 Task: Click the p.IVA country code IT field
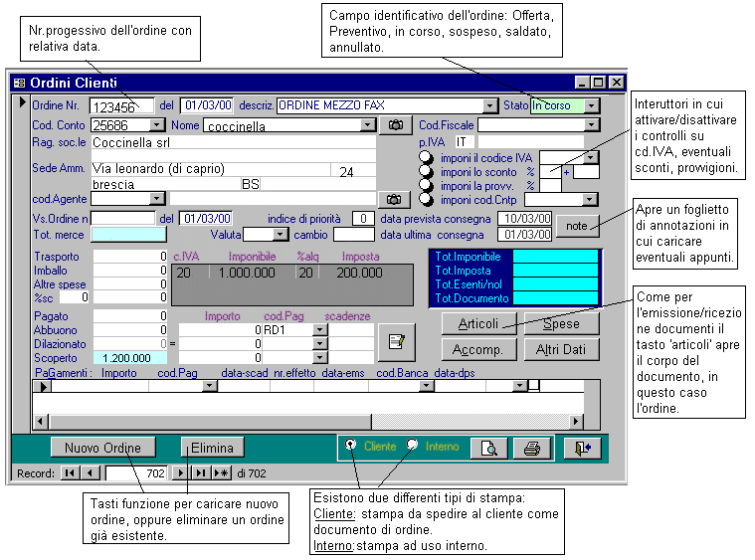pos(465,142)
